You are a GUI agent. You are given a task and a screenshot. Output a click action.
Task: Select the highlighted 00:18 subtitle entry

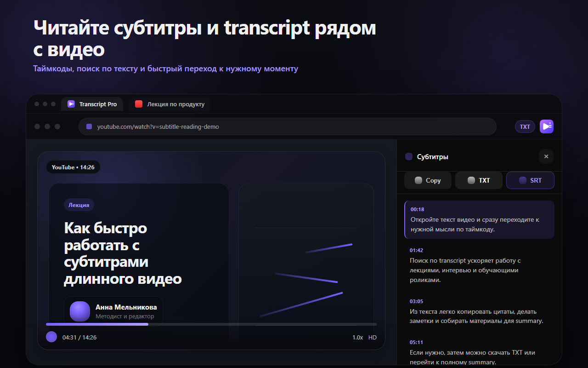[x=479, y=220]
